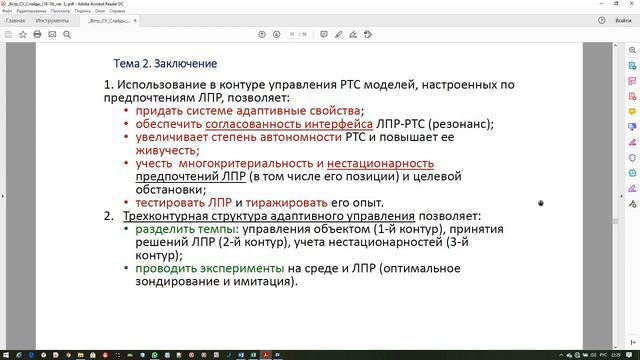The width and height of the screenshot is (640, 360).
Task: Open the teal Compress PDF tool in the right pane
Action: click(632, 173)
